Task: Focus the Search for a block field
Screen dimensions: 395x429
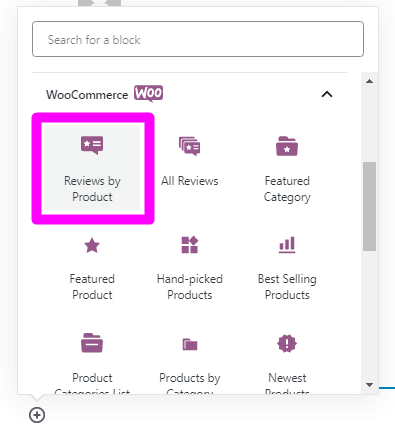Action: (x=198, y=39)
